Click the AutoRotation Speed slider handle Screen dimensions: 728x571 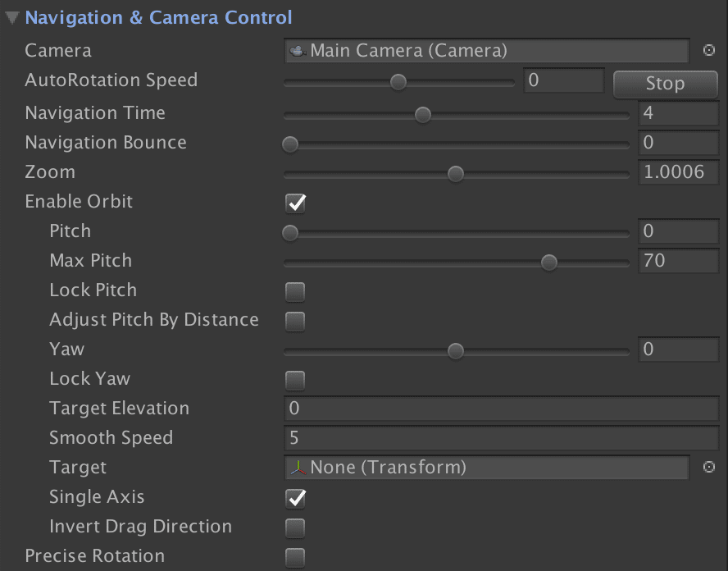pos(398,82)
